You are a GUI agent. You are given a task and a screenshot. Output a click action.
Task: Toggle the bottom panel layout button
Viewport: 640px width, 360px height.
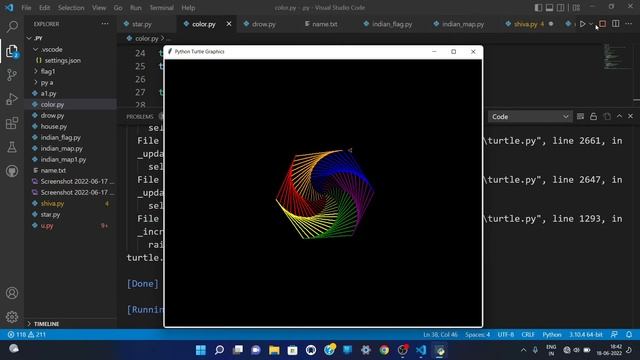point(549,7)
